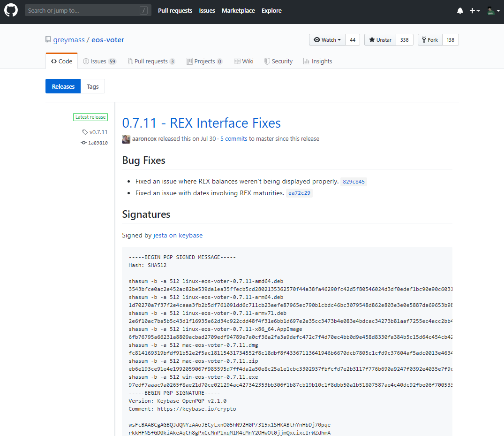The width and height of the screenshot is (504, 436).
Task: Unstar the repository
Action: [380, 40]
